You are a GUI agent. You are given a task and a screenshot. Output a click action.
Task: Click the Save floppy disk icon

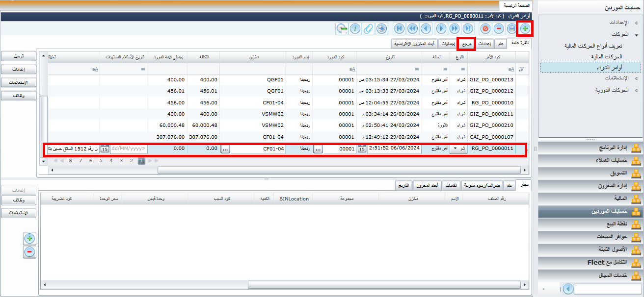pos(512,28)
